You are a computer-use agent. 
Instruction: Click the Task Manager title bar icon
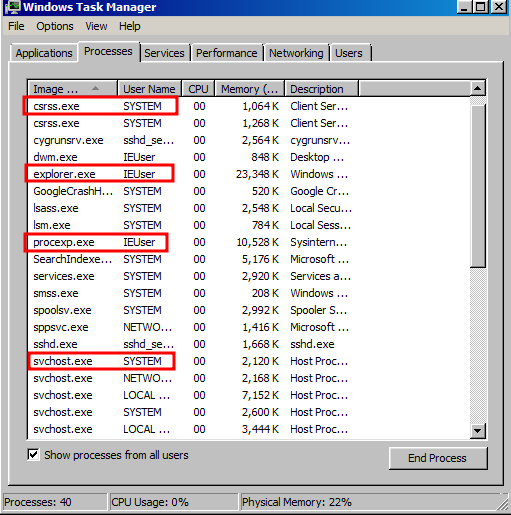(13, 7)
